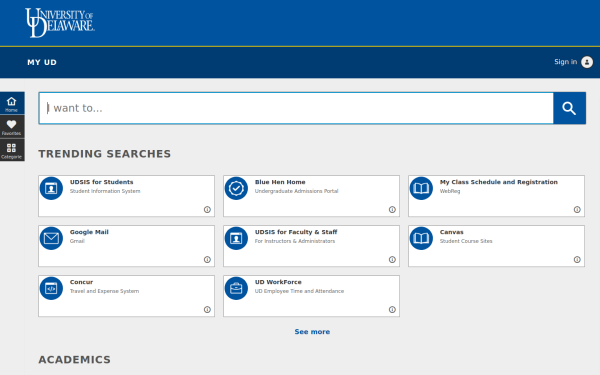Open the Categories grid icon

11,150
